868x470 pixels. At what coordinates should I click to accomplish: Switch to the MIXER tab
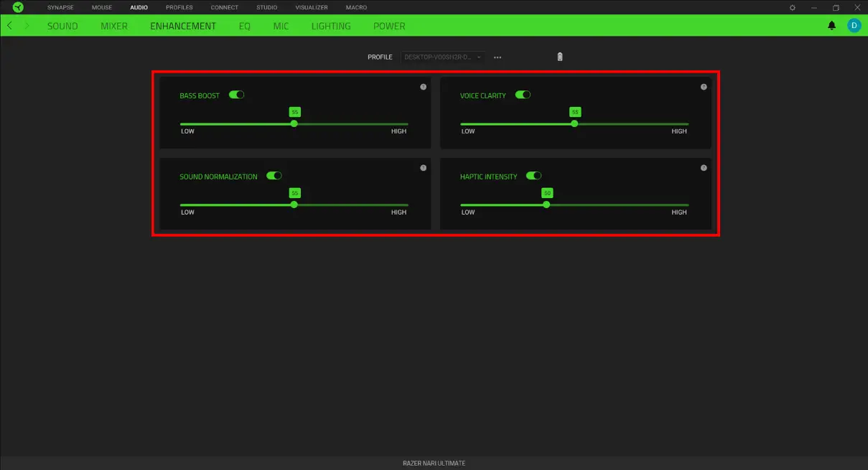point(113,25)
